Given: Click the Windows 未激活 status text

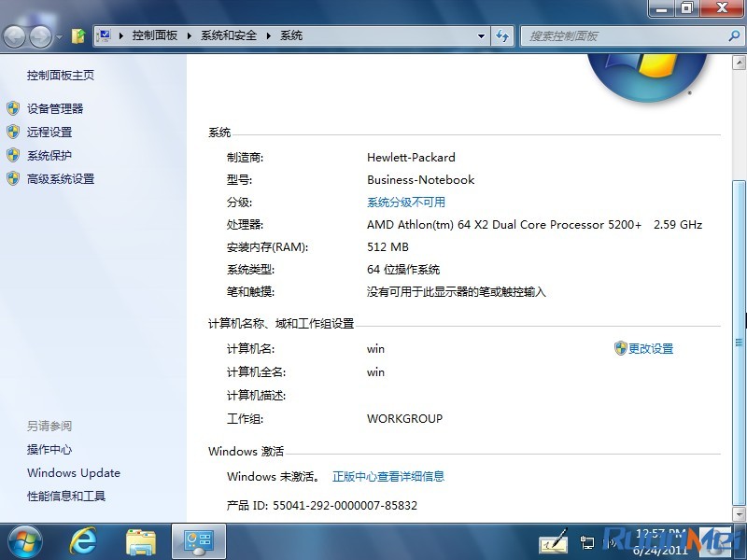Looking at the screenshot, I should pyautogui.click(x=274, y=476).
